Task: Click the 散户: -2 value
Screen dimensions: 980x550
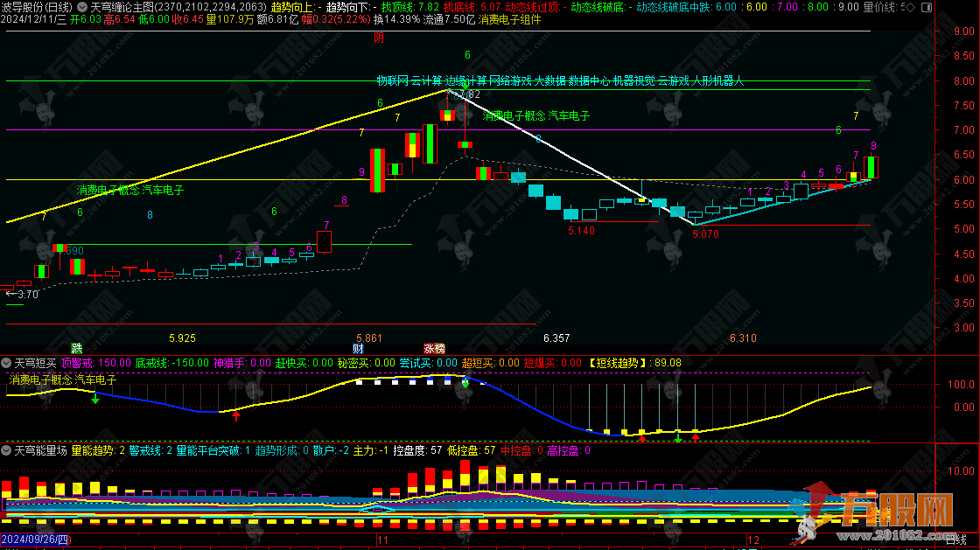Action: point(332,450)
